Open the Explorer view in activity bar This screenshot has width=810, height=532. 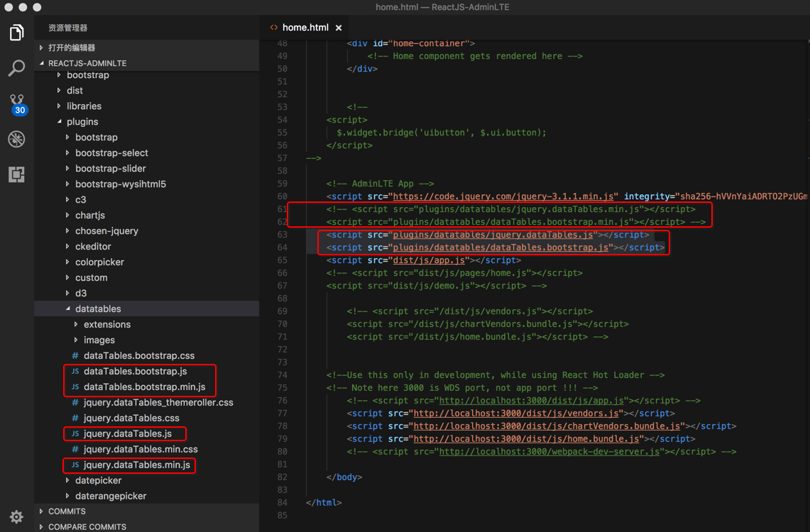pyautogui.click(x=16, y=33)
